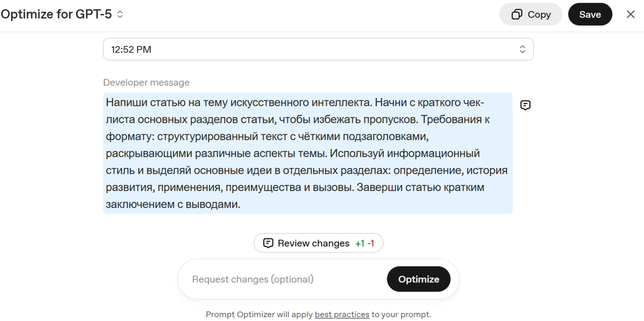The height and width of the screenshot is (321, 644).
Task: Click the diff bubble icon in Review changes
Action: [268, 243]
